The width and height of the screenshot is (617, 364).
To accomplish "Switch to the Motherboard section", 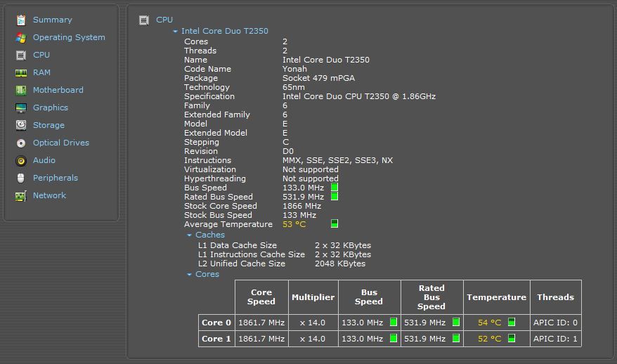I will click(x=58, y=90).
